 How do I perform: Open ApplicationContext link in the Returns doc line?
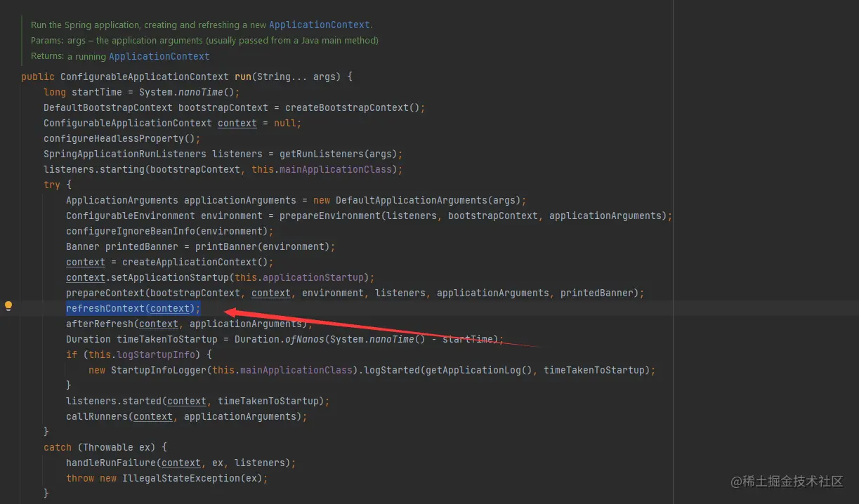(x=159, y=56)
